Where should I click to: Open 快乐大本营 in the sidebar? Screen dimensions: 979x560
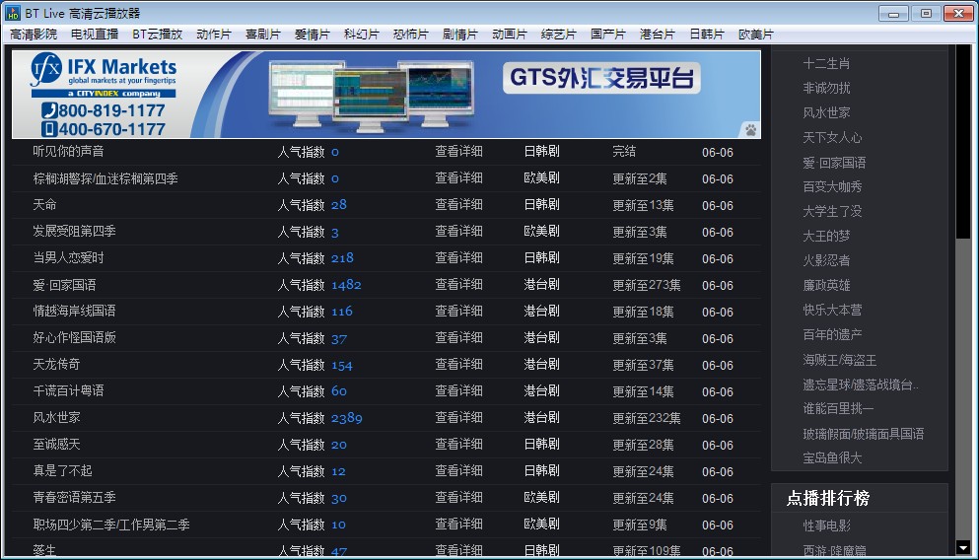point(832,310)
